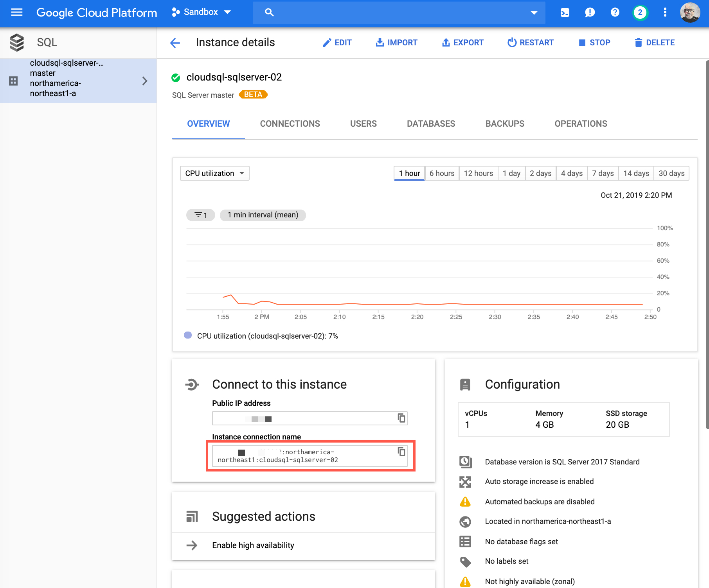Viewport: 709px width, 588px height.
Task: Click the back arrow beside Instance details
Action: click(175, 43)
